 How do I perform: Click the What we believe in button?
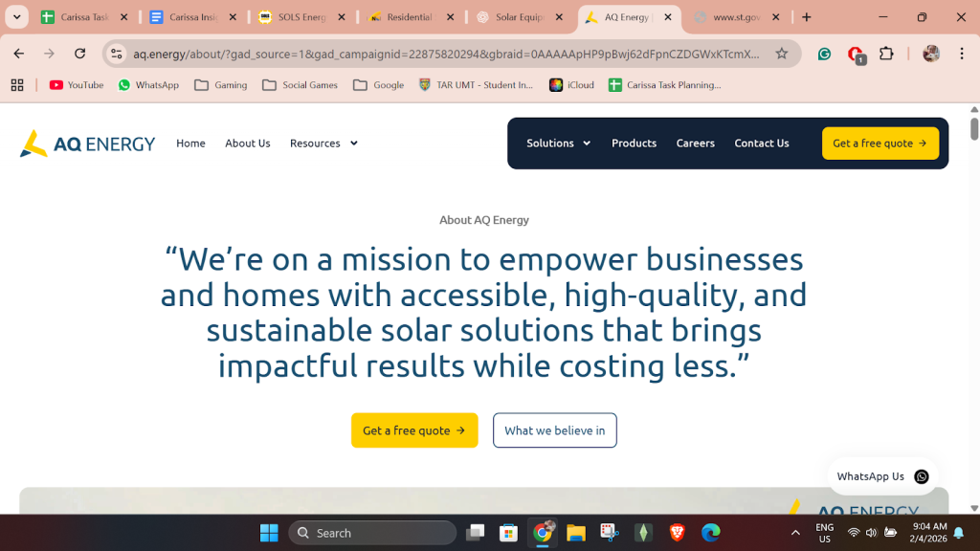[x=554, y=430]
